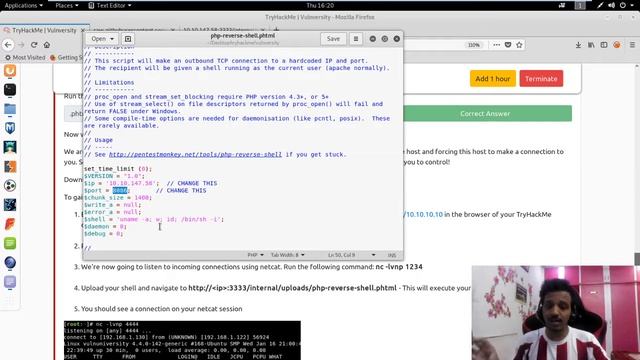Open the 10.10.10.10 link on the page

(x=423, y=214)
